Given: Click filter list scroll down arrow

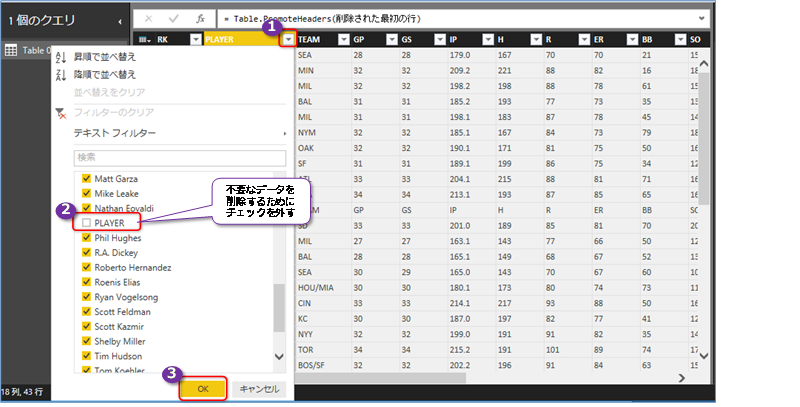Looking at the screenshot, I should [279, 357].
